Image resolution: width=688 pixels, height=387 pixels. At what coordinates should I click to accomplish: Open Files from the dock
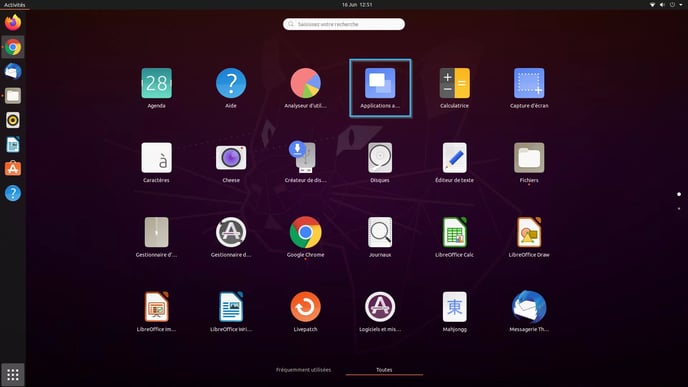pyautogui.click(x=13, y=96)
